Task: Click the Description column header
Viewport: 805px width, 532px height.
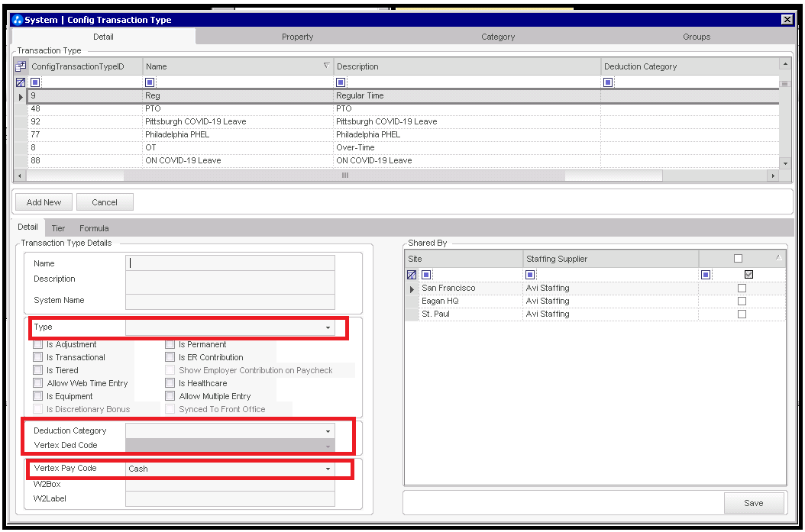Action: (x=467, y=66)
